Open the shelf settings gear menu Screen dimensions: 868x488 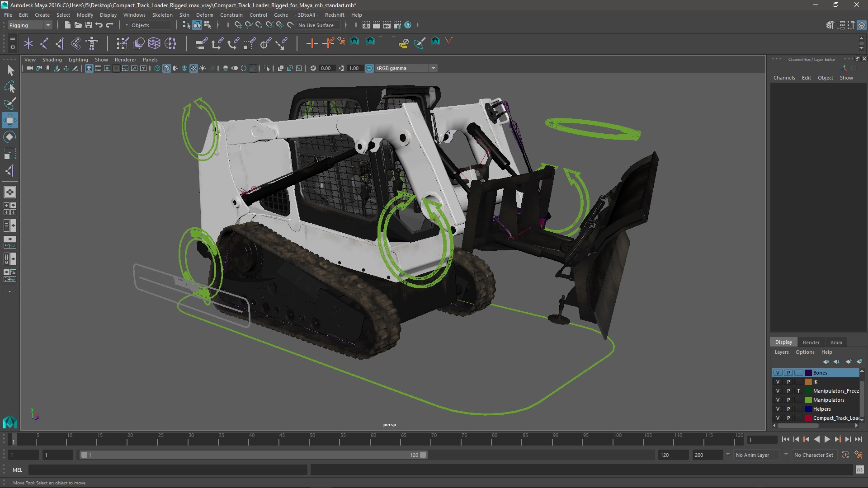coord(12,47)
